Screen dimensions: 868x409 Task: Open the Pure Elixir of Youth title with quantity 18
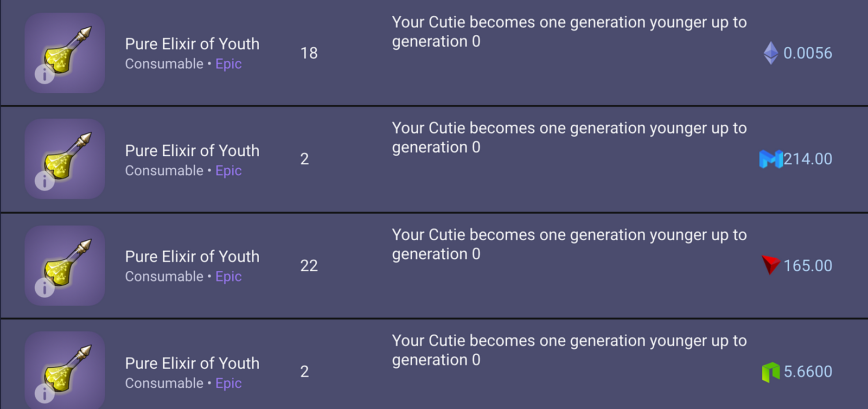click(192, 44)
